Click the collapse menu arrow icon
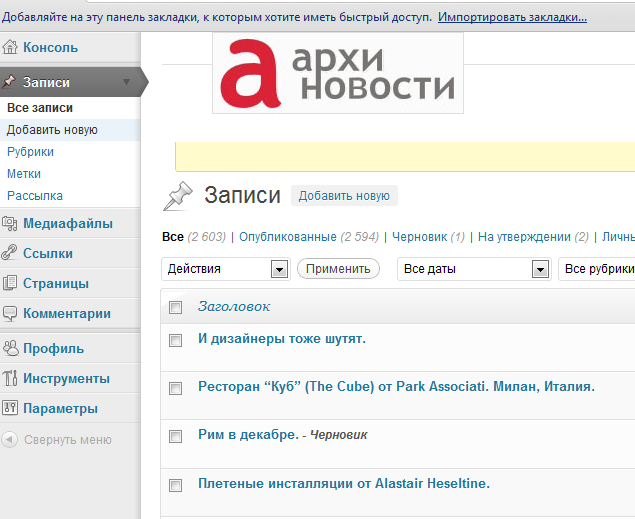The width and height of the screenshot is (635, 519). click(9, 440)
